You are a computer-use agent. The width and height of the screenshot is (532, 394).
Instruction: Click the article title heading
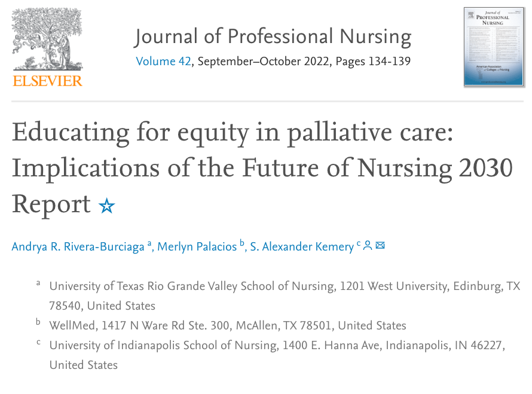pyautogui.click(x=262, y=169)
